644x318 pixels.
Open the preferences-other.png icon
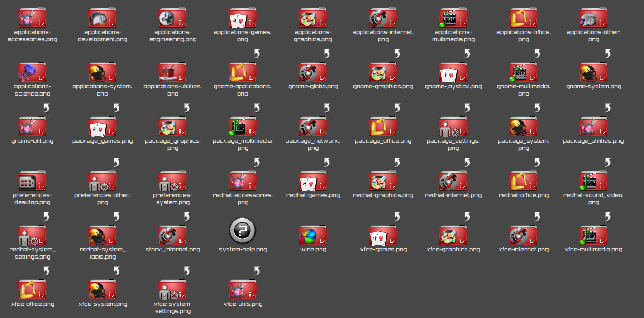102,181
